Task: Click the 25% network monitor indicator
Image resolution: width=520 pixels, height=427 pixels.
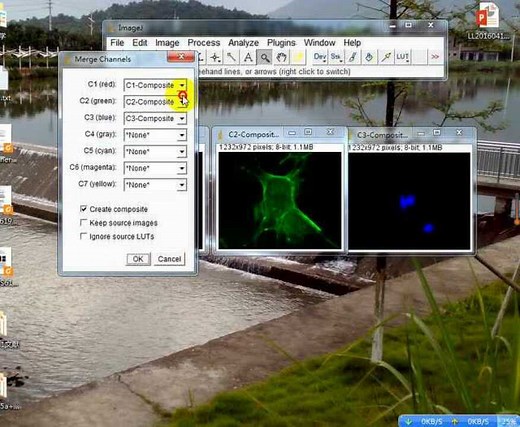Action: pyautogui.click(x=509, y=422)
